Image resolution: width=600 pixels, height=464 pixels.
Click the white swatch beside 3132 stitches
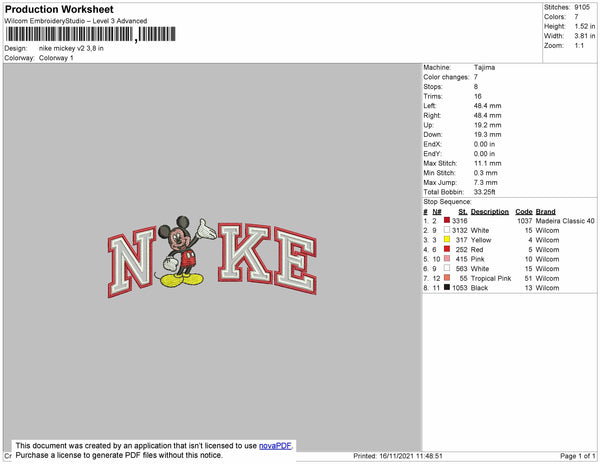[x=447, y=230]
